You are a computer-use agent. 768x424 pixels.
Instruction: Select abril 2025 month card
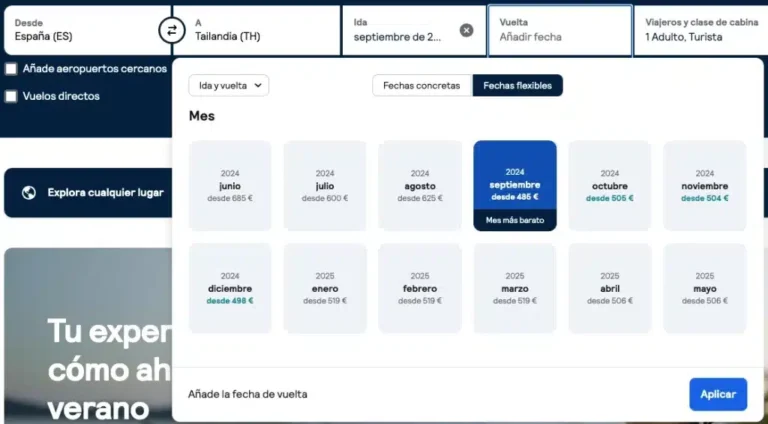(x=610, y=288)
